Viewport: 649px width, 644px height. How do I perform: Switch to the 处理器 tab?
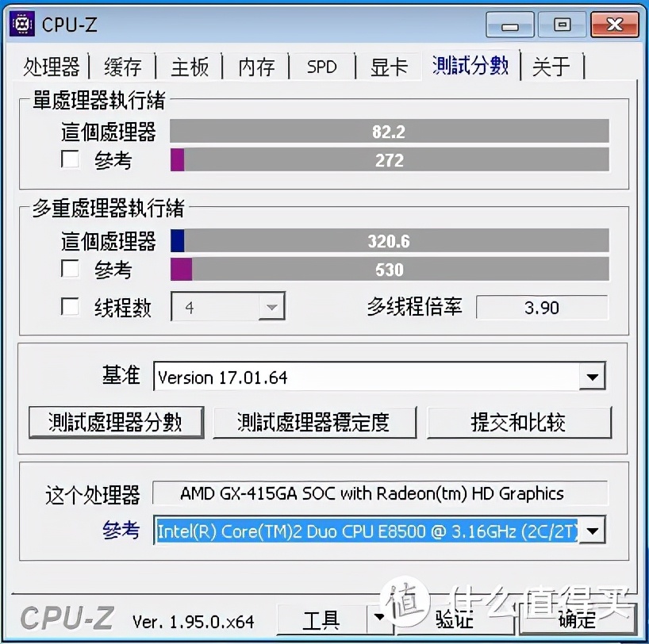coord(51,67)
